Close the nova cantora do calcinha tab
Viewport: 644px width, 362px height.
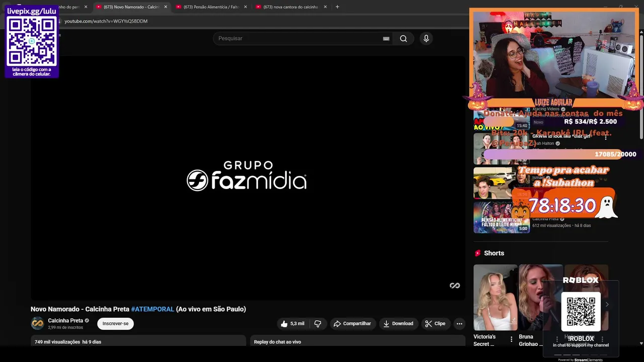click(x=325, y=7)
